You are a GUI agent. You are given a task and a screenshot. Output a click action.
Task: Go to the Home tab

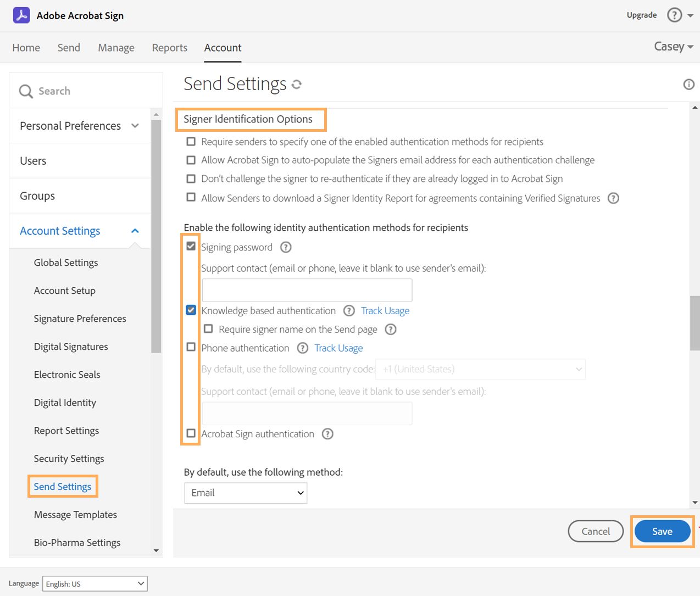tap(26, 48)
